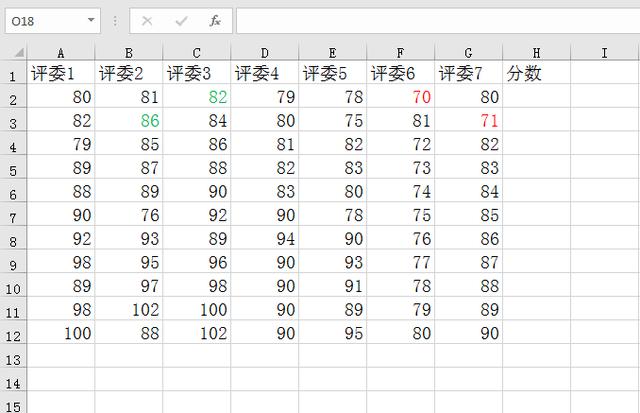640x413 pixels.
Task: Click the Select All corner triangle
Action: 19,53
